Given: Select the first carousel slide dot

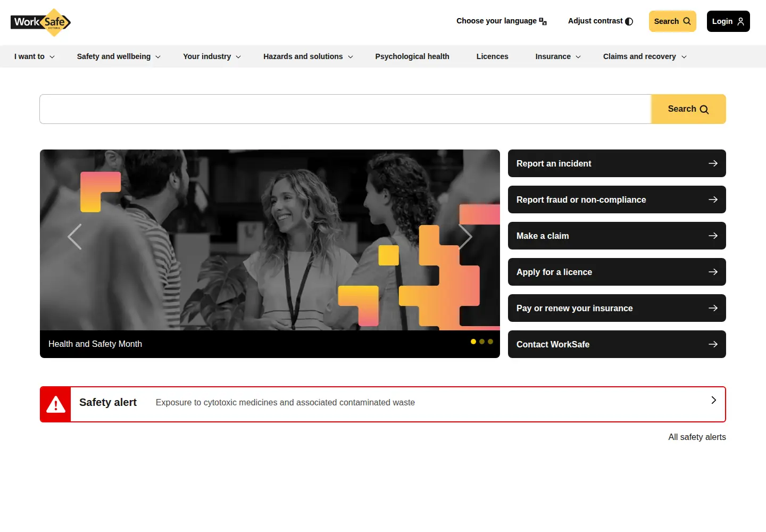Looking at the screenshot, I should pyautogui.click(x=473, y=342).
